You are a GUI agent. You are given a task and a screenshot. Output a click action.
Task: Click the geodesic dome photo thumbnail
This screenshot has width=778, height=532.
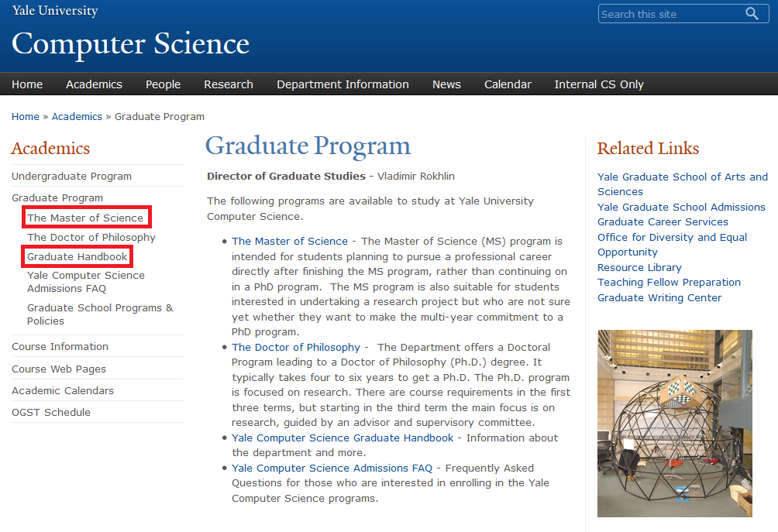point(674,423)
